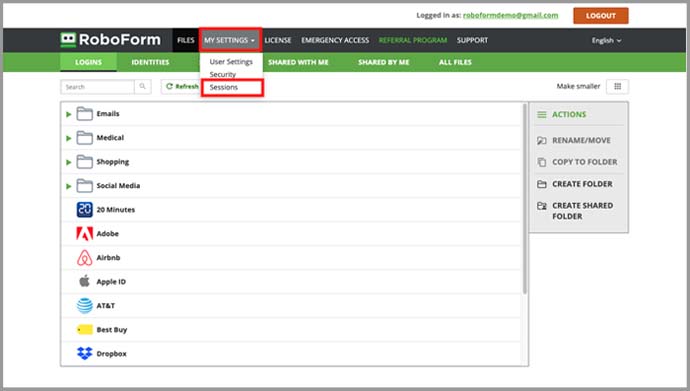
Task: Select the Apple ID login name text
Action: coord(111,281)
